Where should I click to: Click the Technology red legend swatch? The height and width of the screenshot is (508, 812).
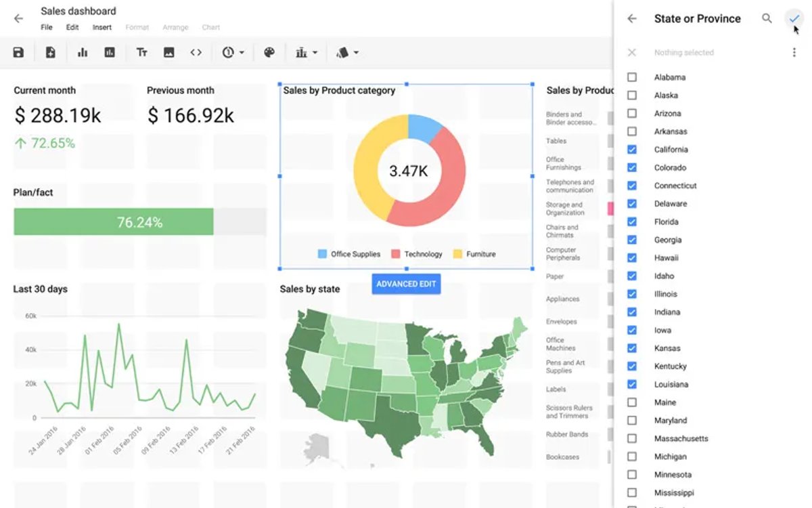(x=396, y=254)
